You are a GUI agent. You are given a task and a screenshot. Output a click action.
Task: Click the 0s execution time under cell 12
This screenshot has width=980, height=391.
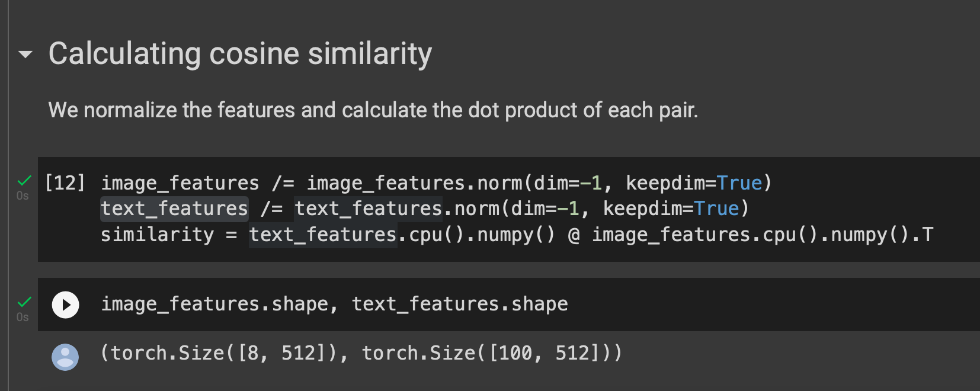pyautogui.click(x=23, y=196)
